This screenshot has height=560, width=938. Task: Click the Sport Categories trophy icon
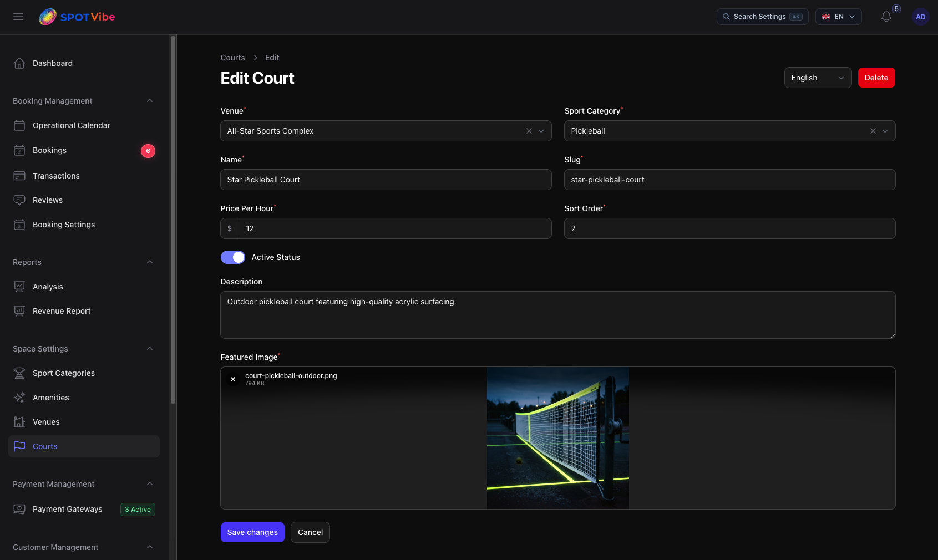[19, 373]
